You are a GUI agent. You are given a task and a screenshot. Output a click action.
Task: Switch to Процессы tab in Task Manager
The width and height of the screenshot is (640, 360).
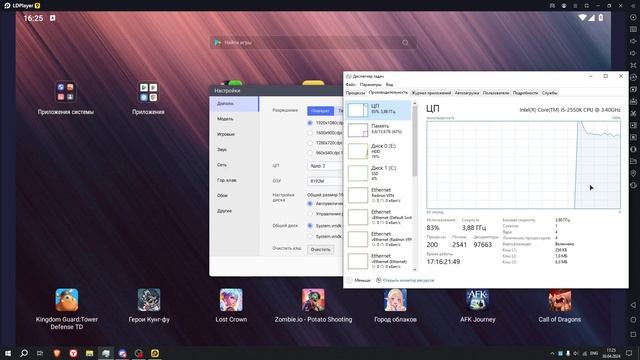356,93
